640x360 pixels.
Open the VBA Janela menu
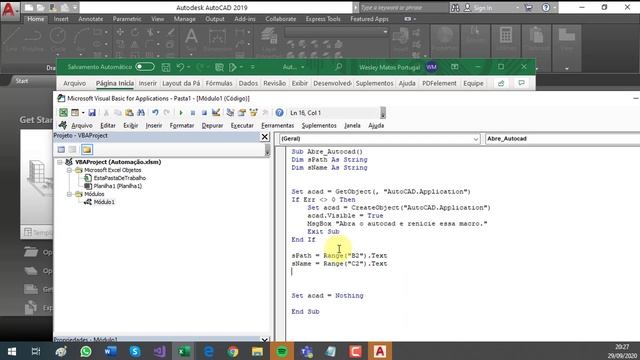352,125
